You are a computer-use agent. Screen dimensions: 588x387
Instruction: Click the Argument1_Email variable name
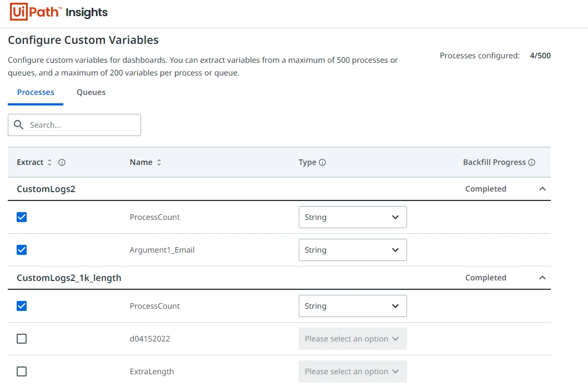coord(162,250)
